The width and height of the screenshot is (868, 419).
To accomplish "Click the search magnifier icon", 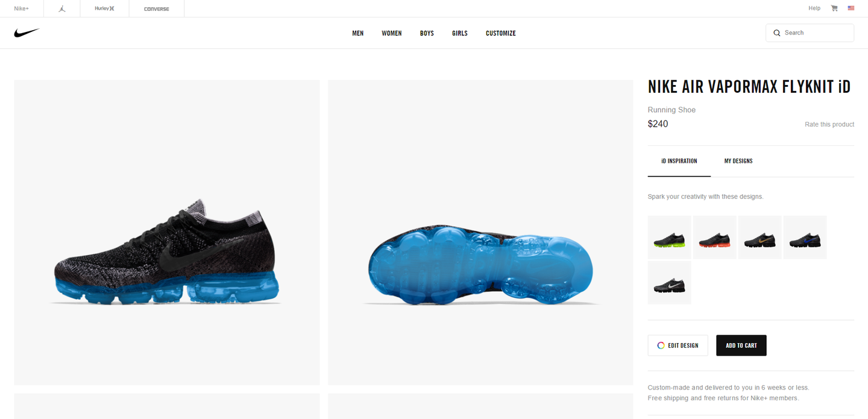I will pos(777,33).
